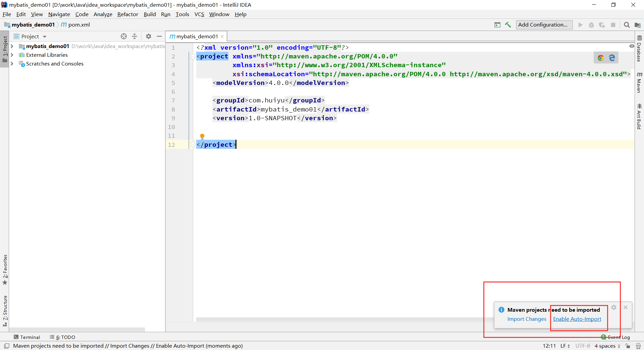This screenshot has width=644, height=350.
Task: Click the Debug bug icon in toolbar
Action: click(x=591, y=25)
